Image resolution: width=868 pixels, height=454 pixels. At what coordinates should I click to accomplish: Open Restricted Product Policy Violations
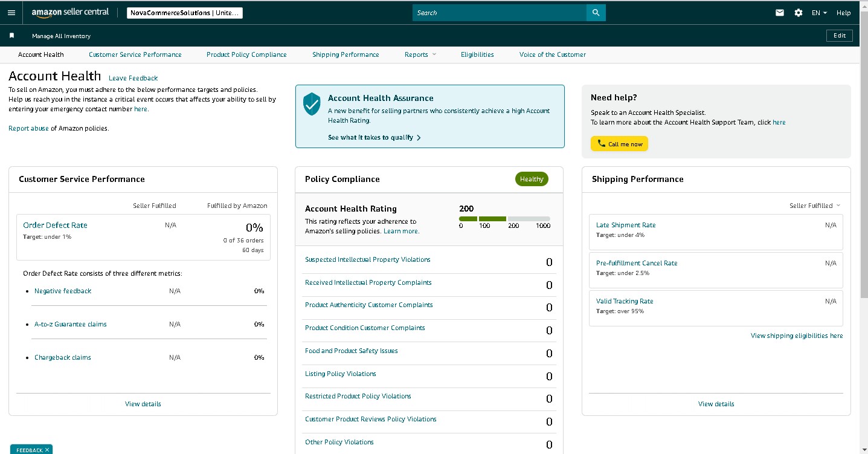[x=358, y=396]
